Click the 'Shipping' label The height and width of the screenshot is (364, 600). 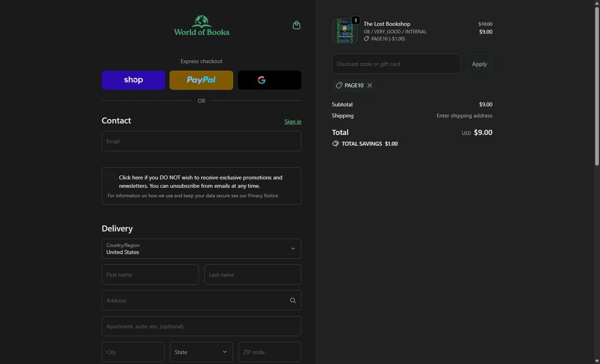point(343,116)
